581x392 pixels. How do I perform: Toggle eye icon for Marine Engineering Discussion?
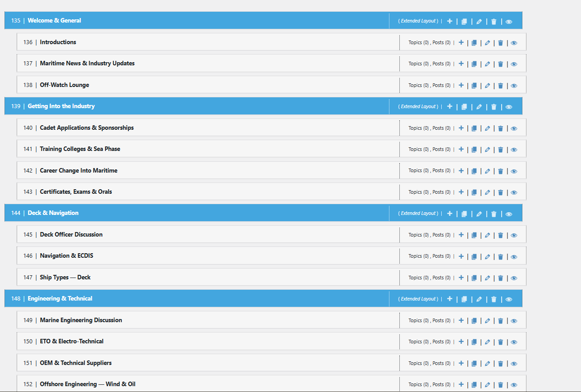pos(514,321)
